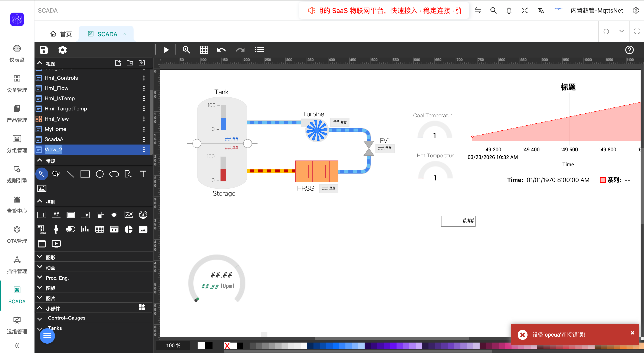The height and width of the screenshot is (353, 644).
Task: Pick the no-color X swatch
Action: (227, 346)
